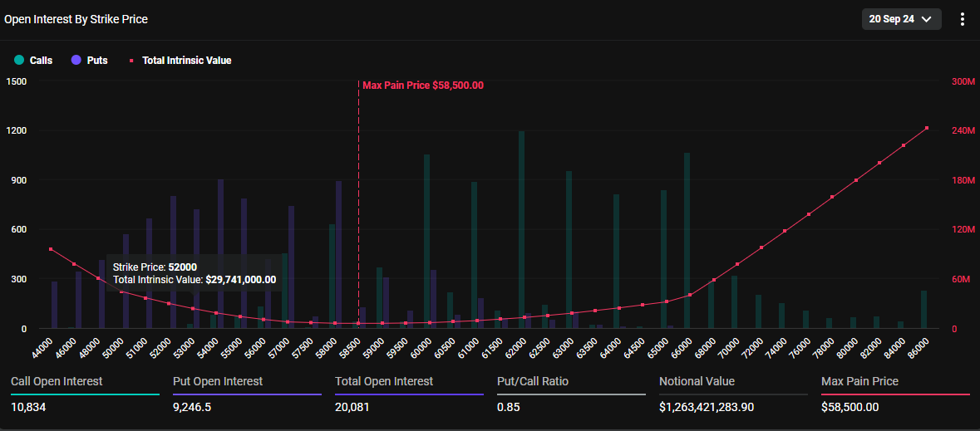This screenshot has height=431, width=980.
Task: Click the intrinsic value point at strike 44000
Action: pyautogui.click(x=51, y=249)
